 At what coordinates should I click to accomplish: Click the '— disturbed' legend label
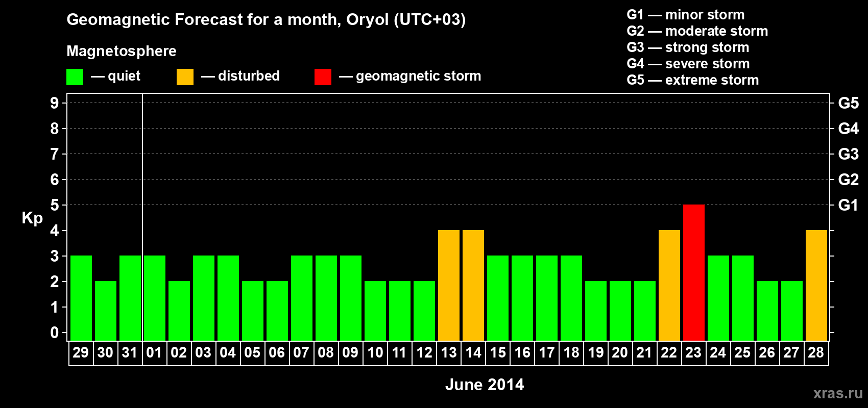[x=240, y=76]
